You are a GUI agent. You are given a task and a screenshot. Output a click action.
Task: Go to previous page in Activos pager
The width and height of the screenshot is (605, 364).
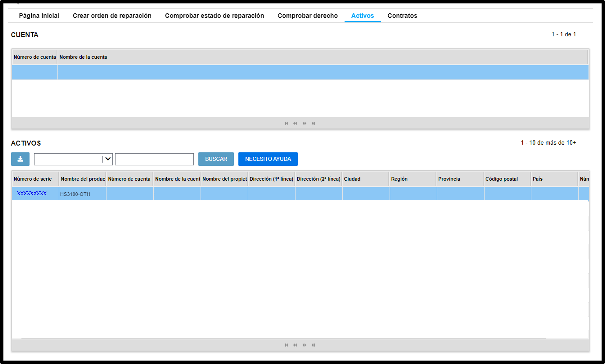tap(295, 345)
